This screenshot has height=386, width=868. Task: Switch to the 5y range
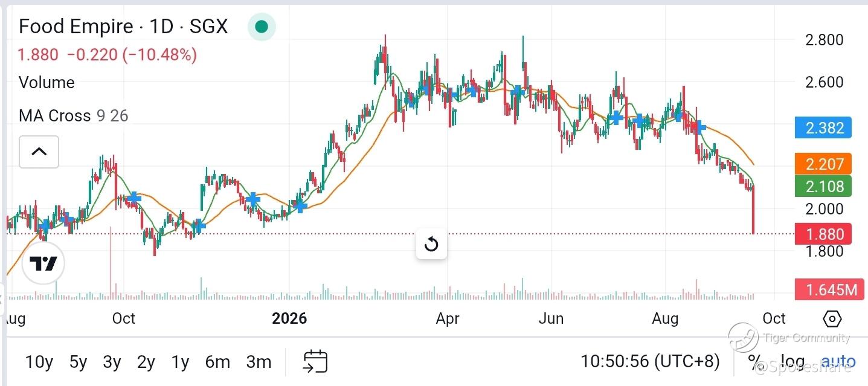click(79, 362)
